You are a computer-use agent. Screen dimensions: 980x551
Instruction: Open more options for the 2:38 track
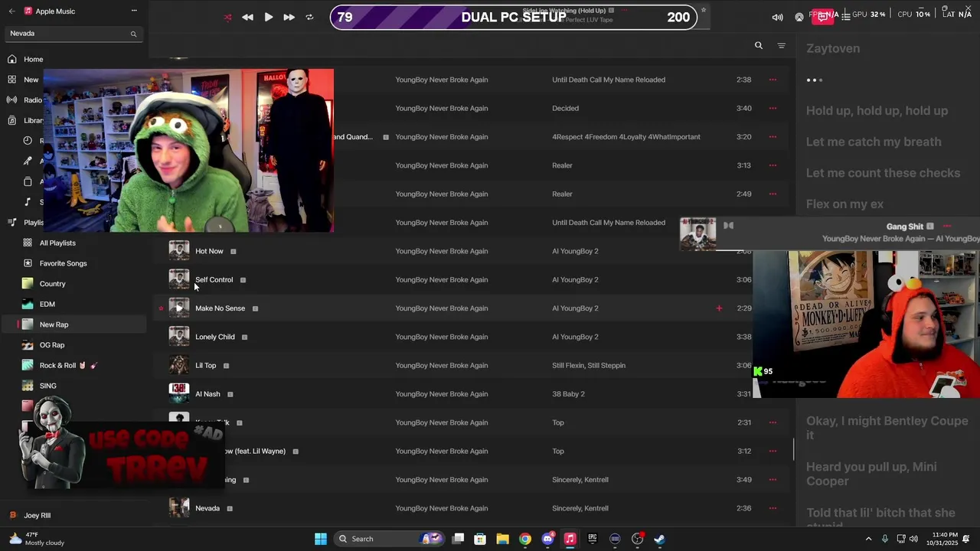click(773, 80)
